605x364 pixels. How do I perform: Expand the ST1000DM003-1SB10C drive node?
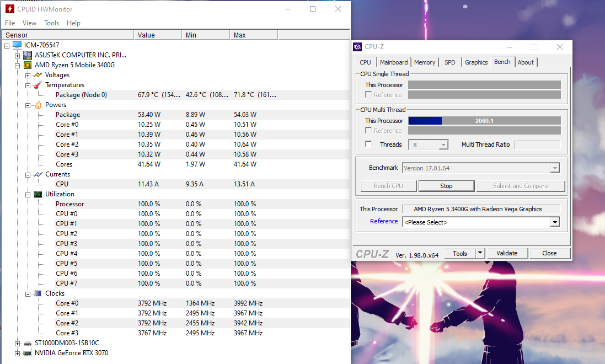click(x=17, y=344)
